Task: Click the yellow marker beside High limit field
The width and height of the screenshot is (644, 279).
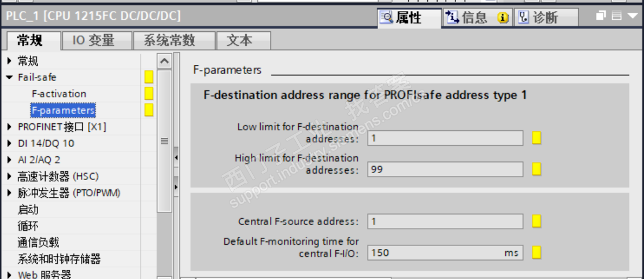Action: click(536, 170)
